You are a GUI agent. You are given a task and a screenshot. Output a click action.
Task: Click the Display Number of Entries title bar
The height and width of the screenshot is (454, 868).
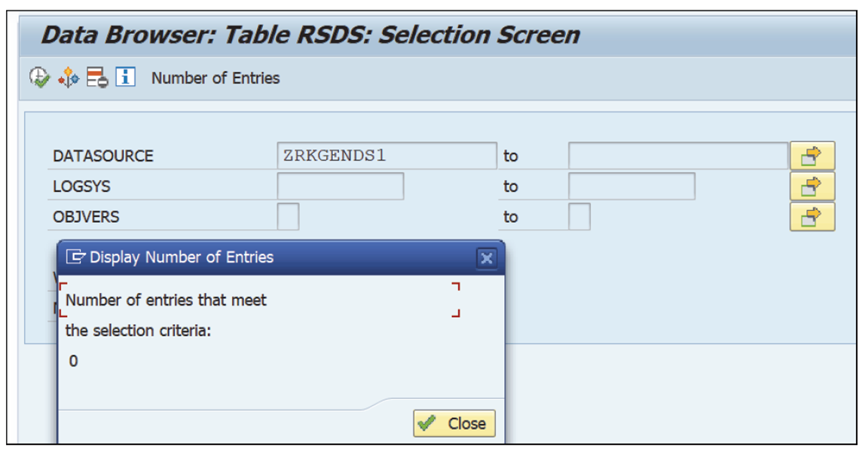pos(226,256)
